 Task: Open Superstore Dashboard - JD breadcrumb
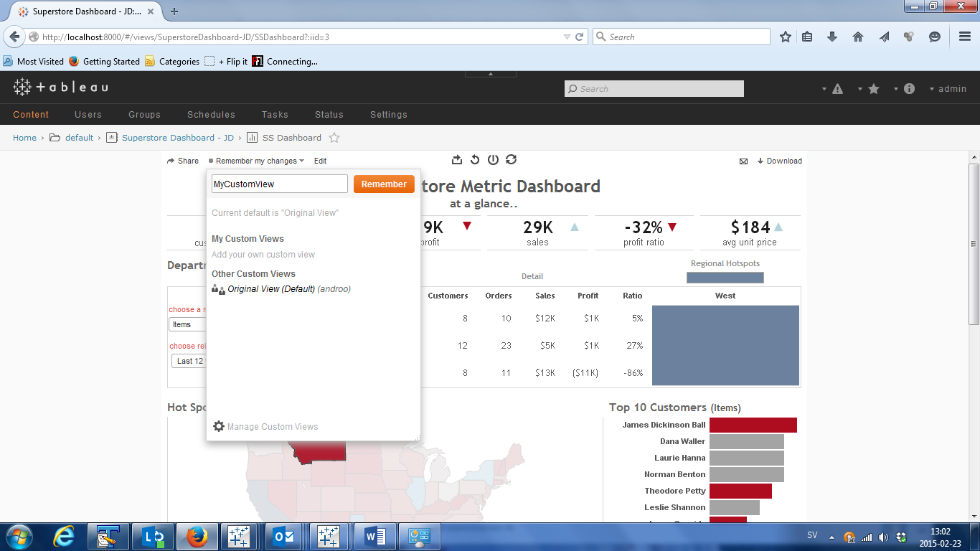pos(178,138)
